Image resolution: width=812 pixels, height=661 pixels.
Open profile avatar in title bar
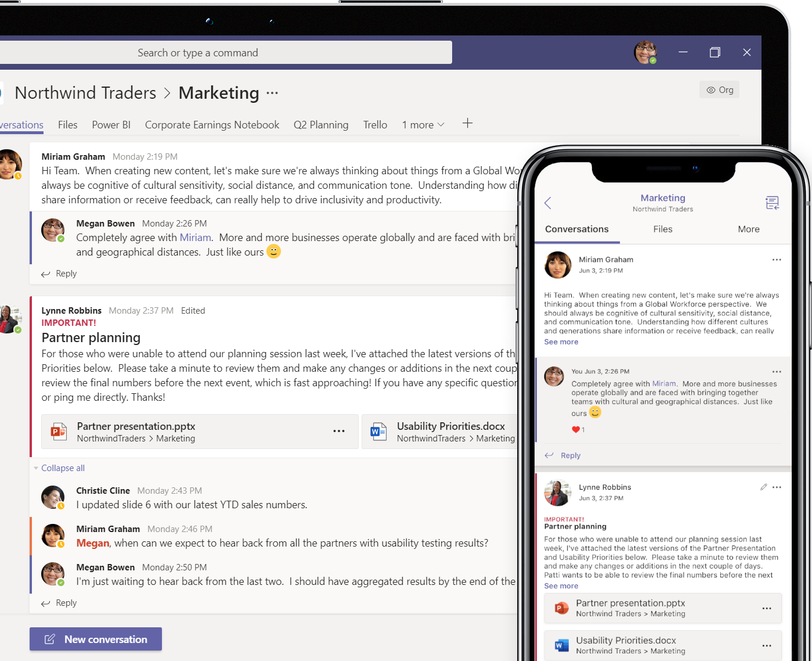(x=645, y=52)
